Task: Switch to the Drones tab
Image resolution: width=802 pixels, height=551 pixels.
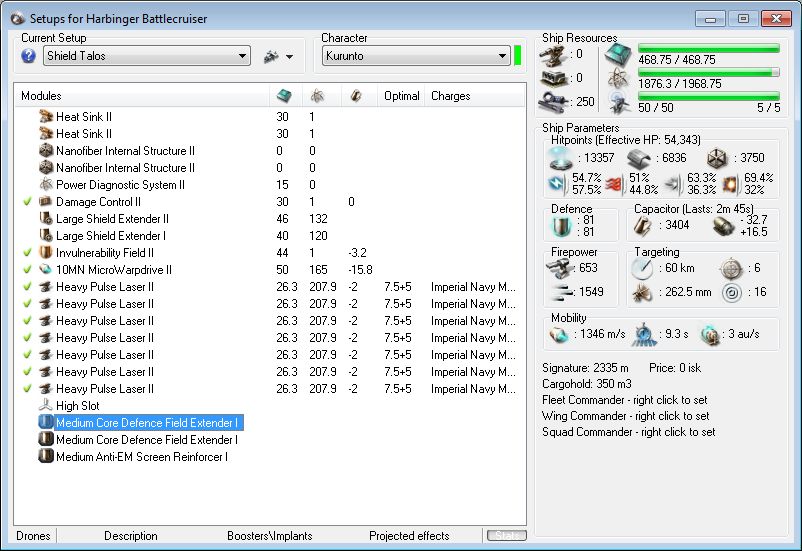Action: coord(33,536)
